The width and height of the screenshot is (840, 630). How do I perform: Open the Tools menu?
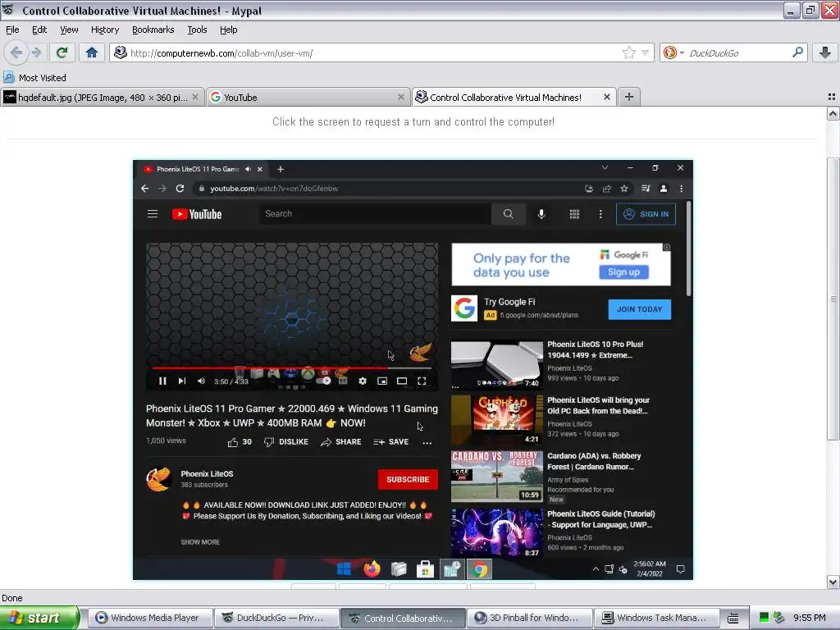(197, 30)
